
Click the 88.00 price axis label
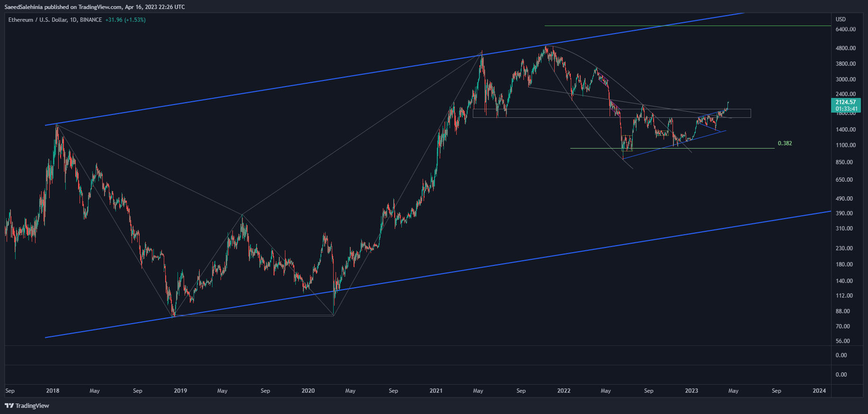[x=843, y=311]
